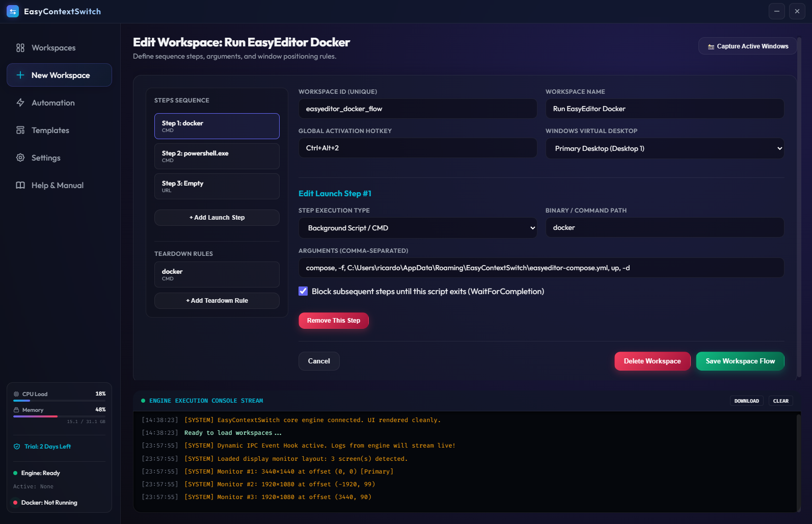The image size is (812, 524).
Task: Click Capture Active Windows button
Action: tap(747, 46)
